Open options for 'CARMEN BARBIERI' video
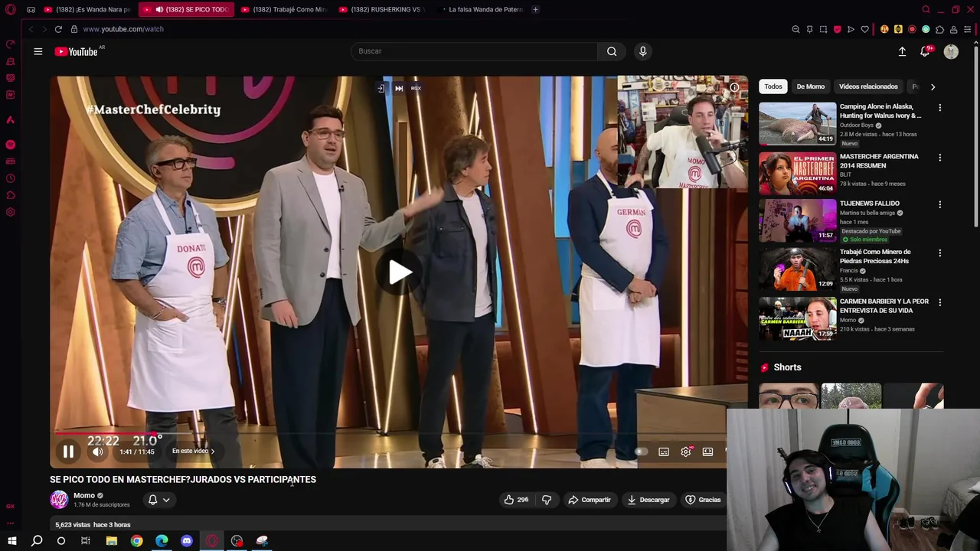The width and height of the screenshot is (980, 551). coord(939,302)
